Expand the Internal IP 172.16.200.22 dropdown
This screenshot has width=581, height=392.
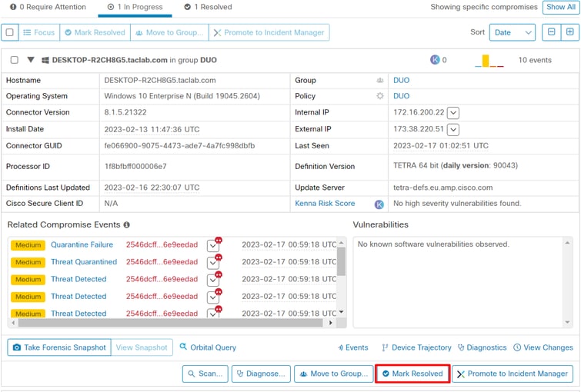[x=453, y=113]
